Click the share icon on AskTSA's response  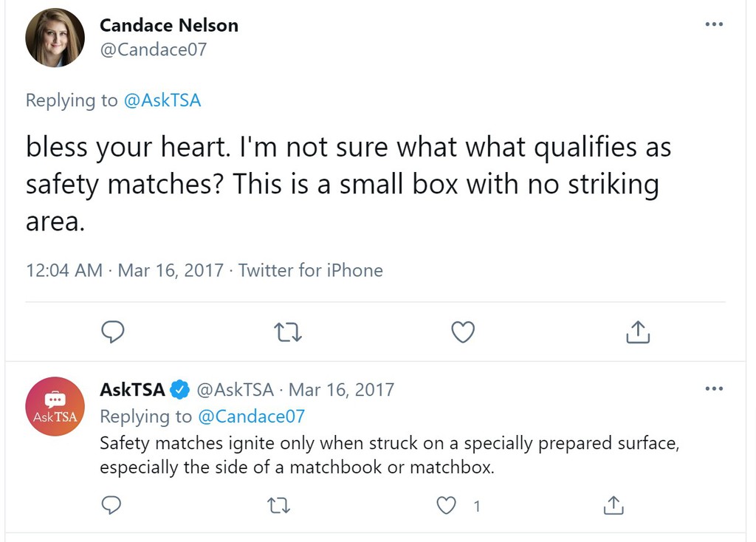[x=613, y=505]
